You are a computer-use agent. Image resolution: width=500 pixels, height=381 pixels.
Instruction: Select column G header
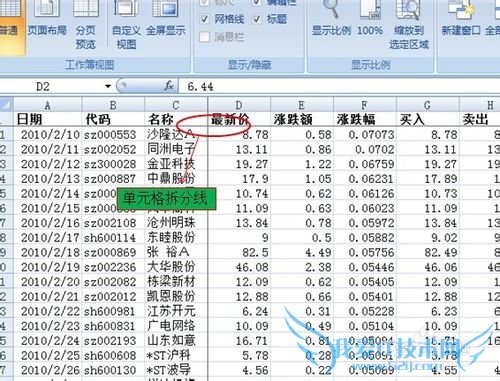428,105
